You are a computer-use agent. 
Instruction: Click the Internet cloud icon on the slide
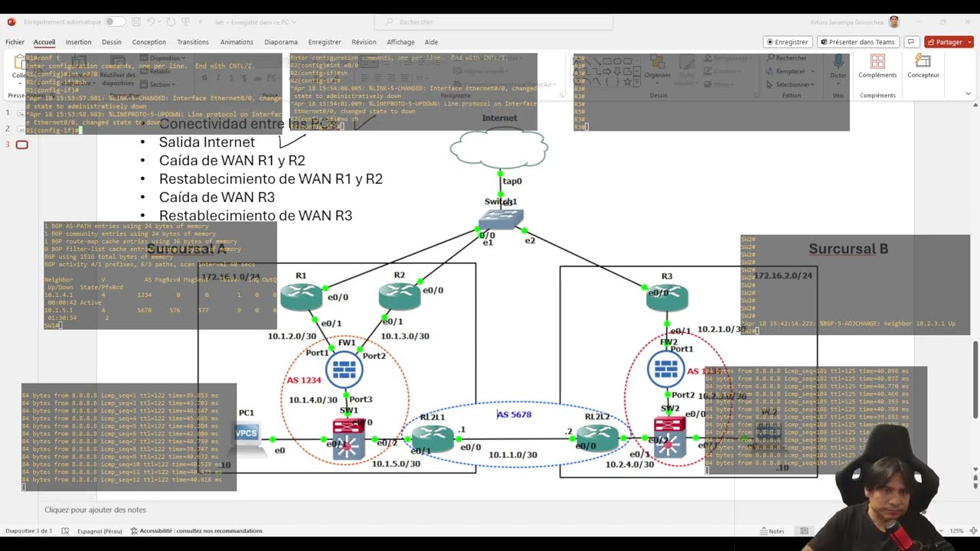(499, 148)
